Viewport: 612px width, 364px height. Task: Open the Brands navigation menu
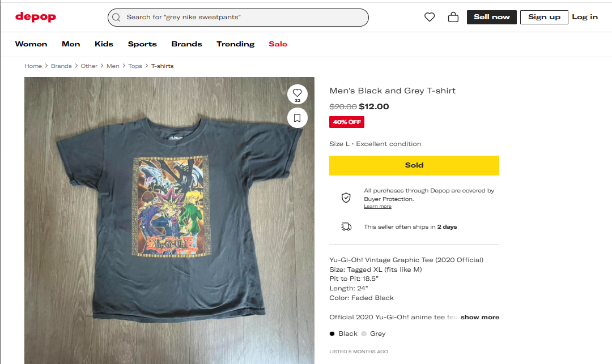point(186,44)
